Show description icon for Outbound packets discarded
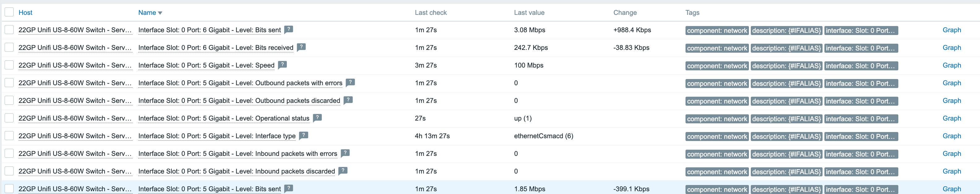The height and width of the screenshot is (194, 980). pyautogui.click(x=348, y=100)
